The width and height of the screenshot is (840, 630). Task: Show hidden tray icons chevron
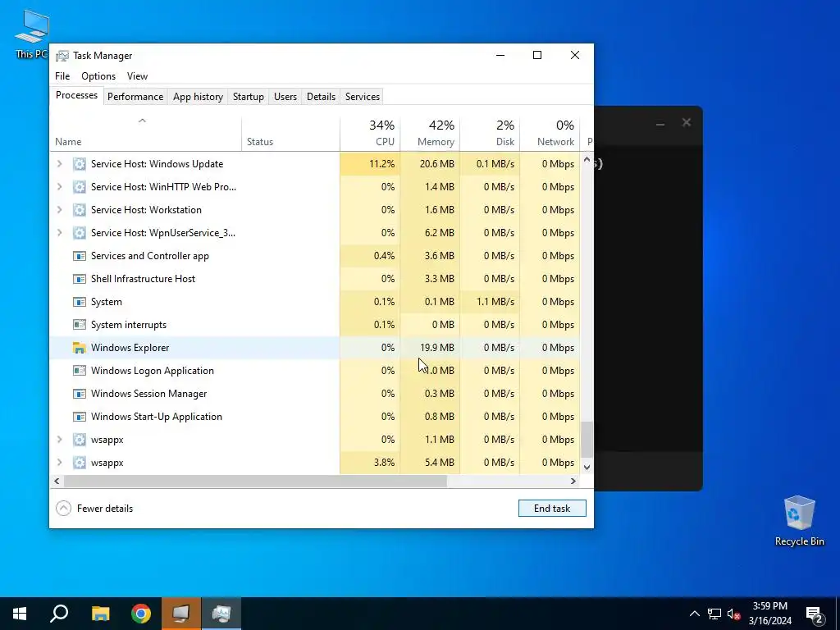(x=694, y=614)
